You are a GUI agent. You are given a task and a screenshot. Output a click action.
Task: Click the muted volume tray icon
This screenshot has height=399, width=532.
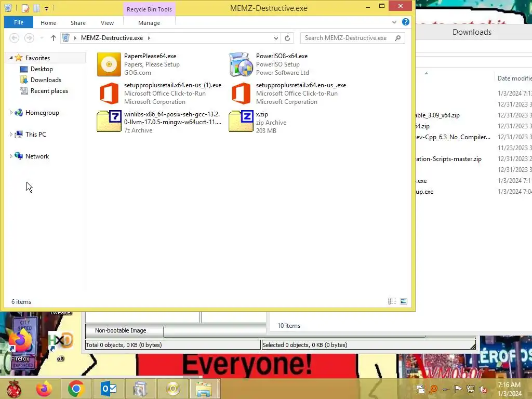click(484, 389)
